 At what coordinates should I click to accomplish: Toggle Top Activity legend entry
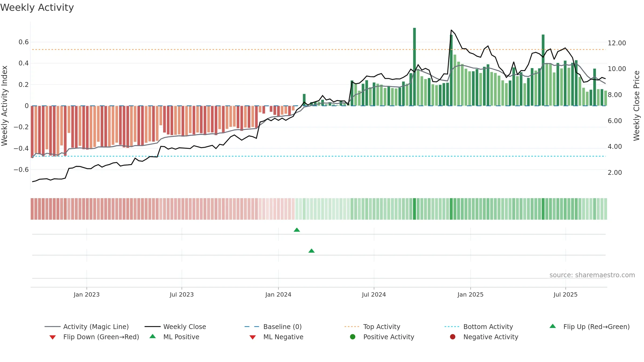click(372, 327)
